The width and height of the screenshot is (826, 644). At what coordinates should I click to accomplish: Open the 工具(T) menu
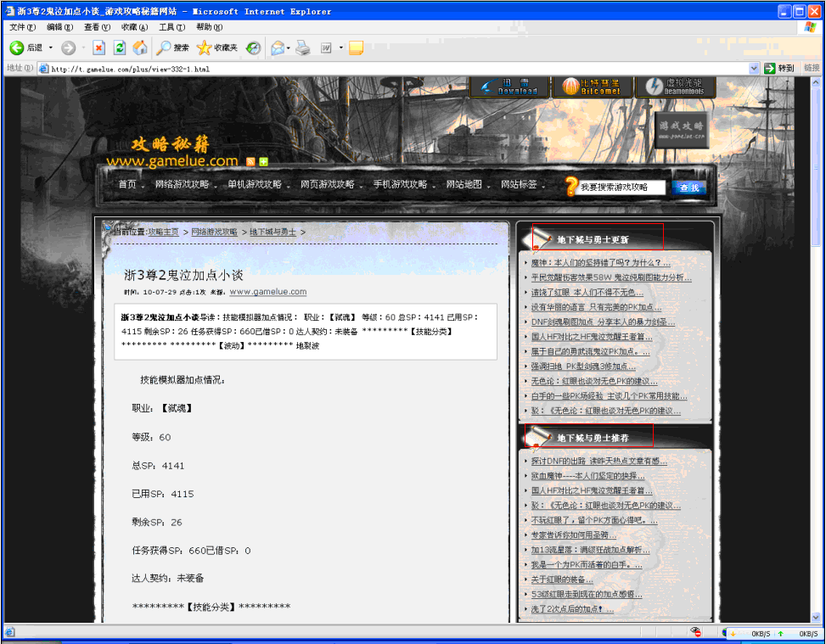pos(171,27)
